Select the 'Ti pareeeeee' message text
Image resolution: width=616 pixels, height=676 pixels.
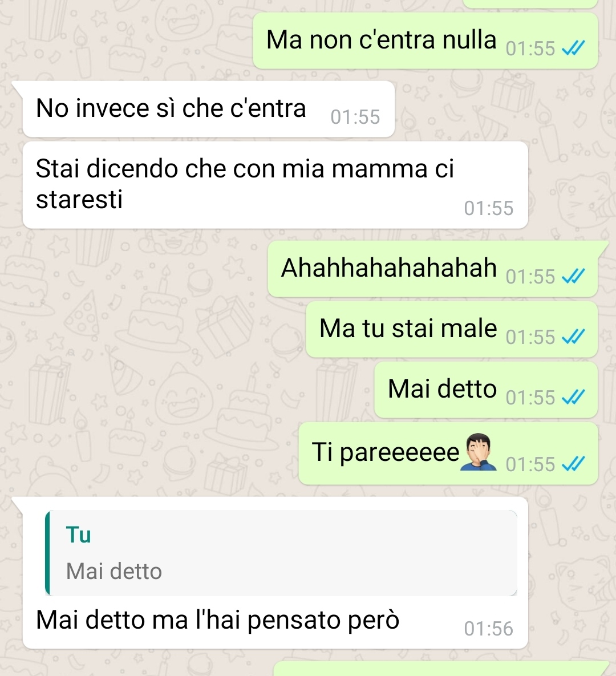(x=386, y=452)
